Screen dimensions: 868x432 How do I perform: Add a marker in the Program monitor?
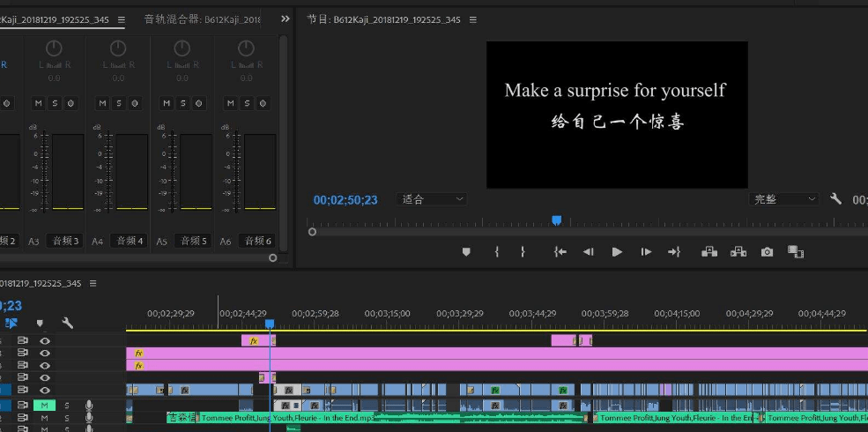tap(466, 252)
